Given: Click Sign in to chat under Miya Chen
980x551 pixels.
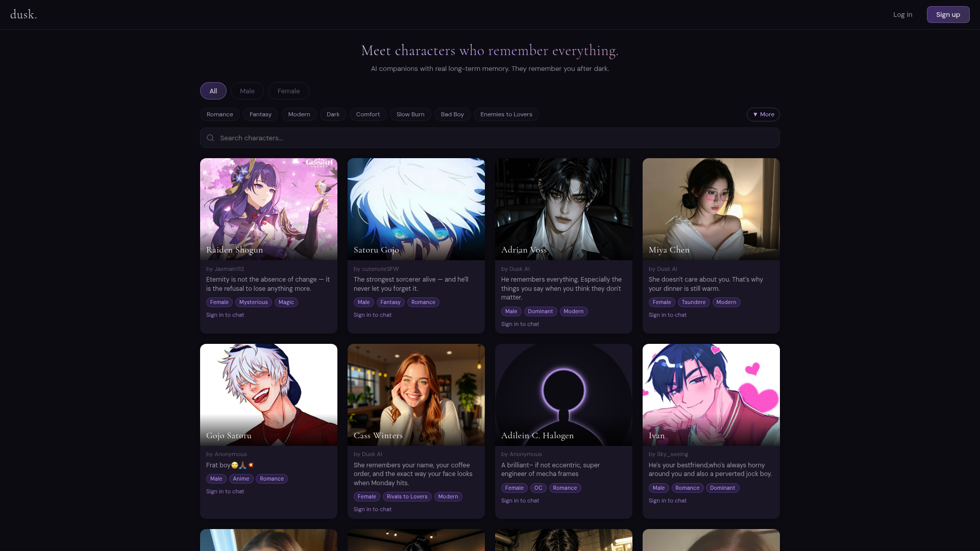Looking at the screenshot, I should tap(668, 315).
